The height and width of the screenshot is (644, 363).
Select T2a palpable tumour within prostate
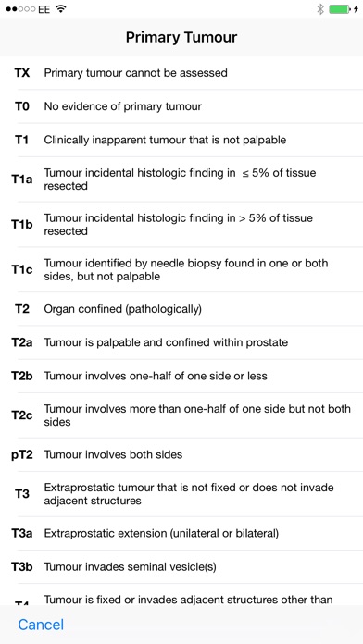(x=181, y=342)
